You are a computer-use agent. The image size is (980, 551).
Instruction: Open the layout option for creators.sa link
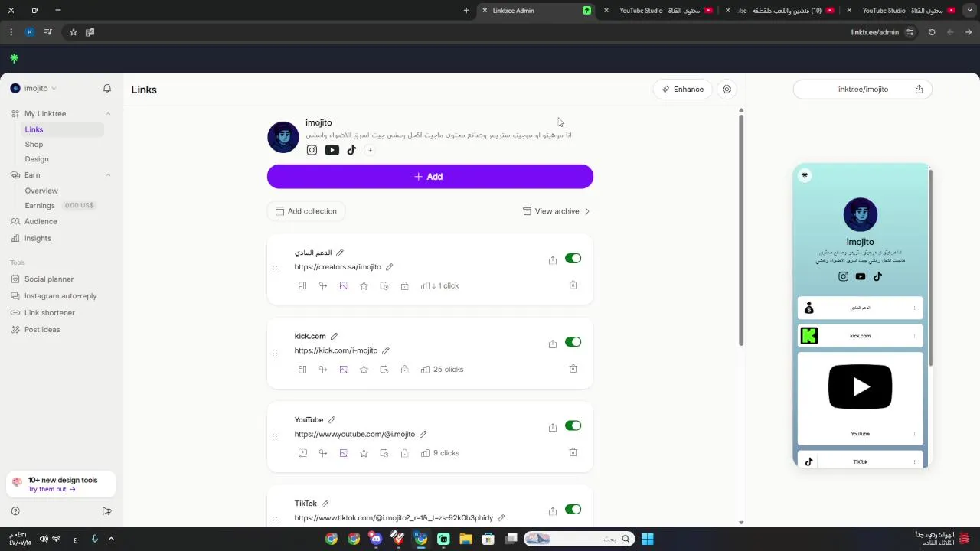(x=302, y=285)
